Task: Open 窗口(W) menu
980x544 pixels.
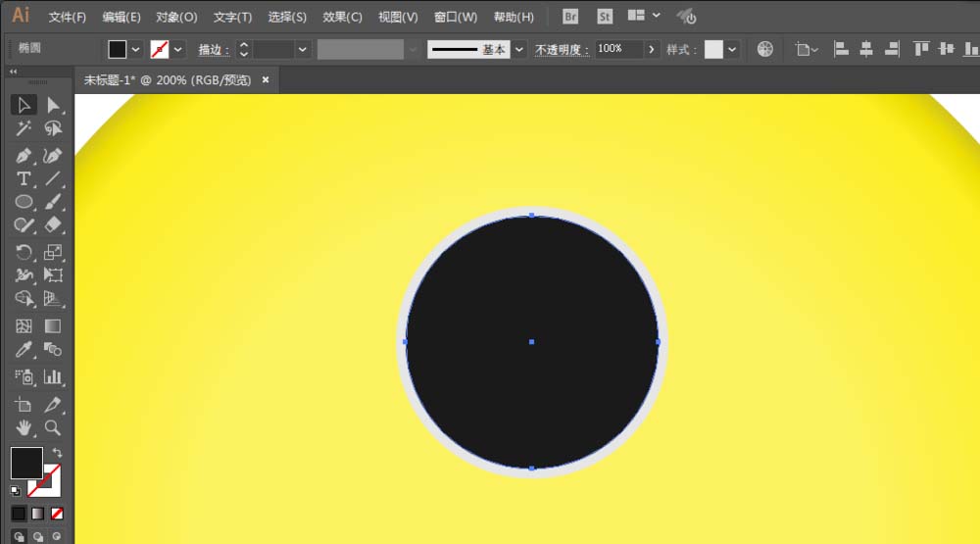Action: click(456, 17)
